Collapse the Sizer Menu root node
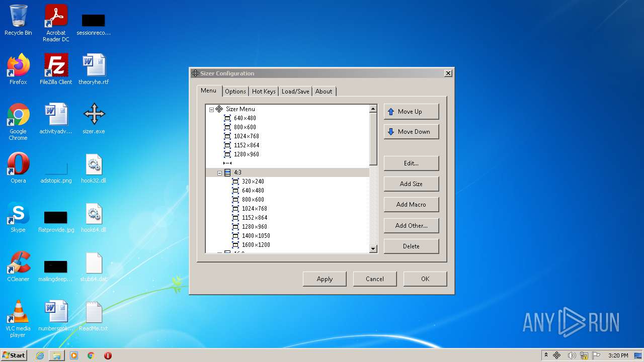This screenshot has width=644, height=362. (x=211, y=109)
